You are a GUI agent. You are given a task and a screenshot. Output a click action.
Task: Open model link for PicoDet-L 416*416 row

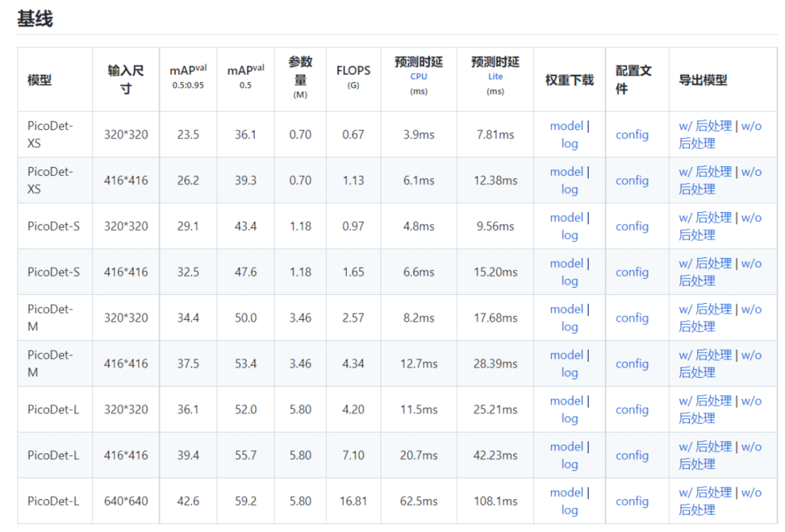coord(566,446)
